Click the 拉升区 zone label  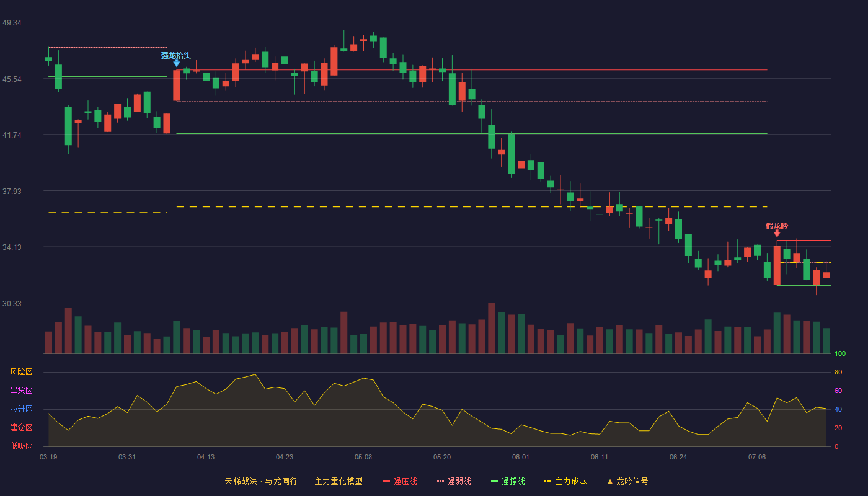[x=21, y=409]
